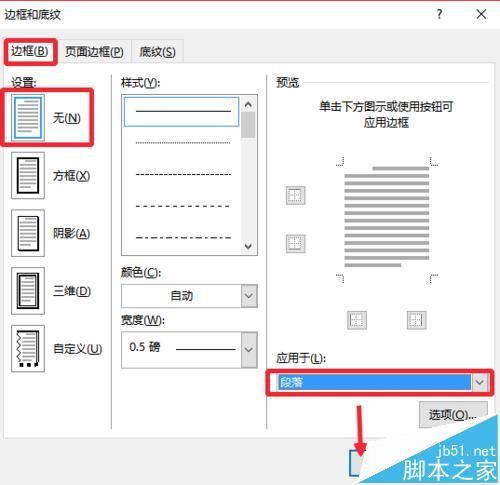
Task: Select the 三维(D) 3-D border setting
Action: [x=28, y=291]
